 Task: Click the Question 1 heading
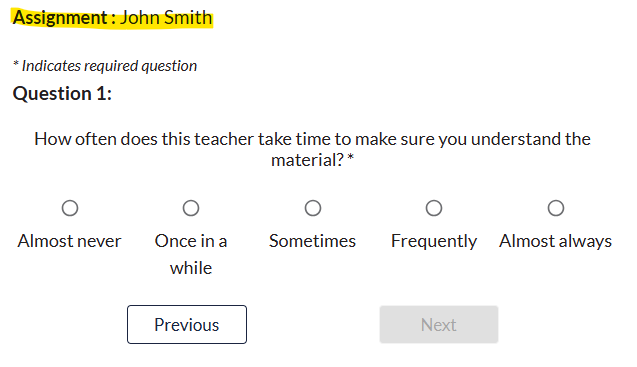tap(62, 93)
